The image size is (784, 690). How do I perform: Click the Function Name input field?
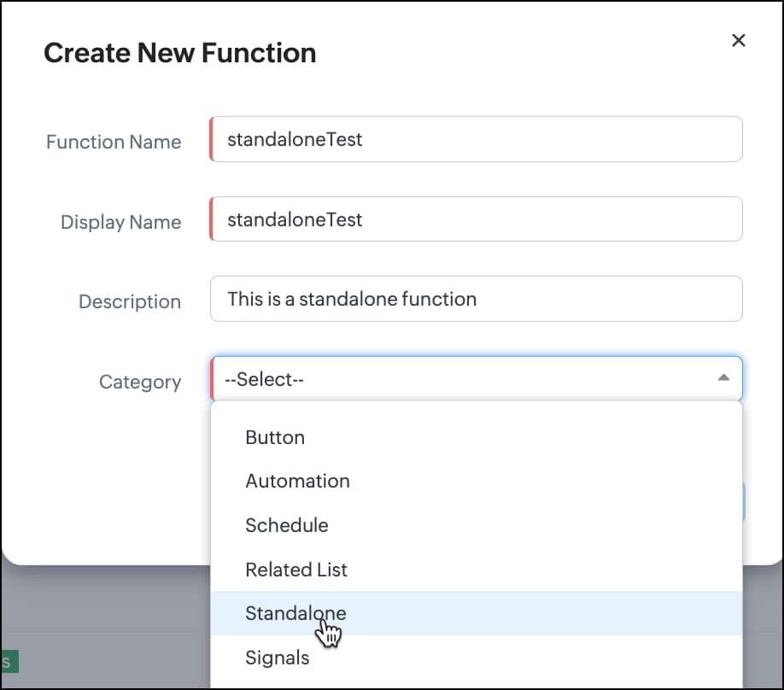[x=476, y=139]
